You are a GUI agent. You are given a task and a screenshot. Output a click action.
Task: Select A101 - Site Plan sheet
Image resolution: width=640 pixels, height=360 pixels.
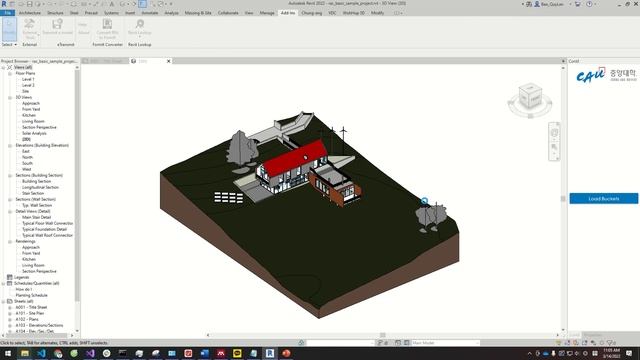coord(29,313)
